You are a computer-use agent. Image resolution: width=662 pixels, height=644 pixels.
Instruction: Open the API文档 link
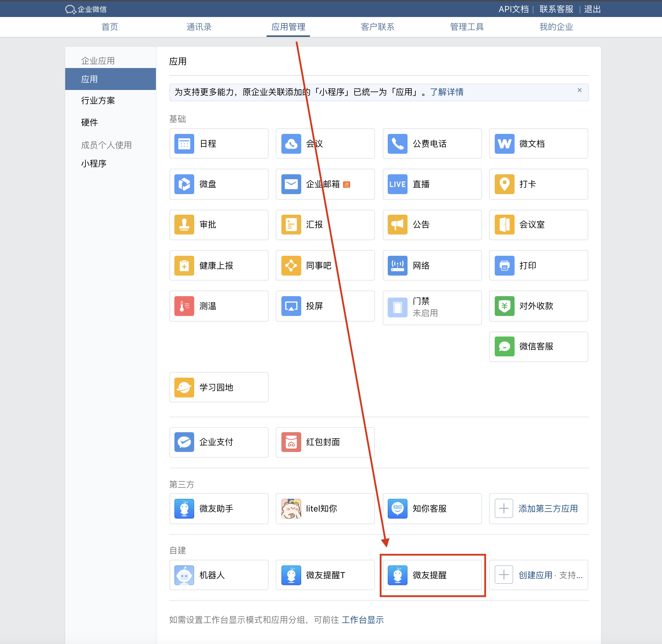coord(514,9)
